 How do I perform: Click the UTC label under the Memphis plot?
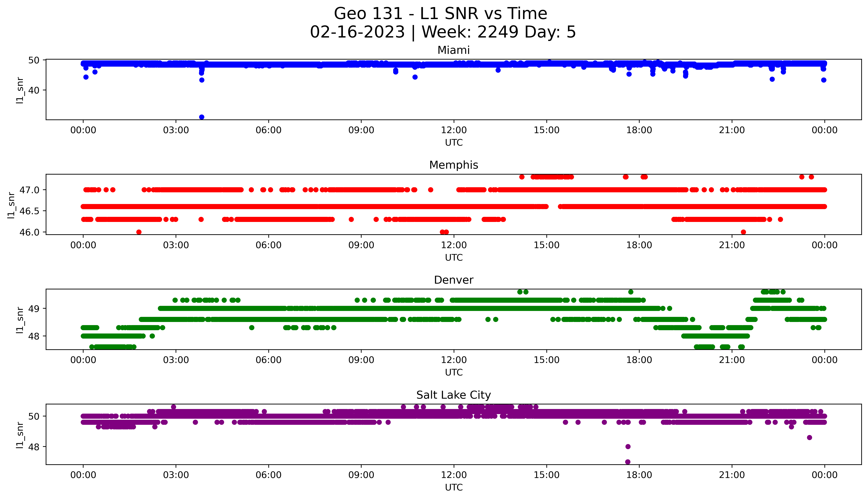454,257
